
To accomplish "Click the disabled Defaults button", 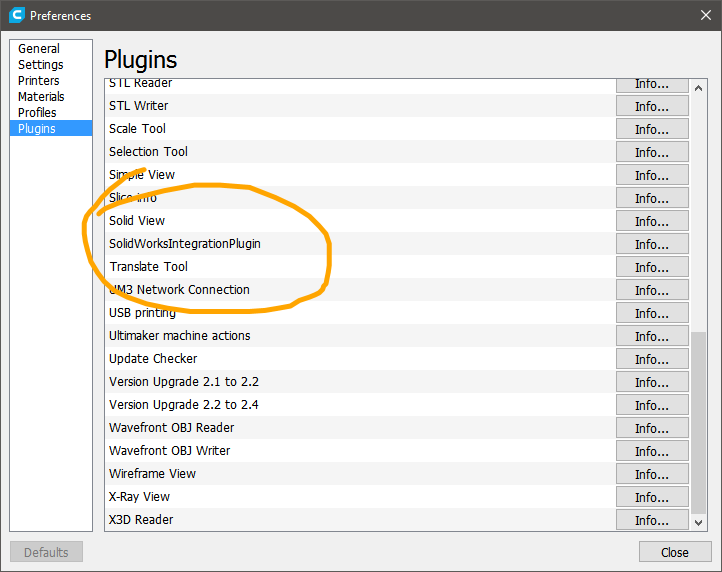I will [x=46, y=552].
